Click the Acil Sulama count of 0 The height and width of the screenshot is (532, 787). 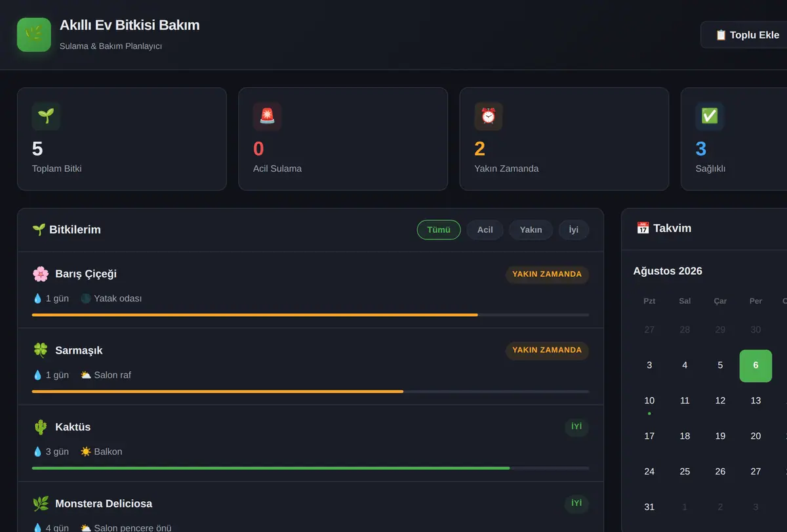[x=258, y=149]
